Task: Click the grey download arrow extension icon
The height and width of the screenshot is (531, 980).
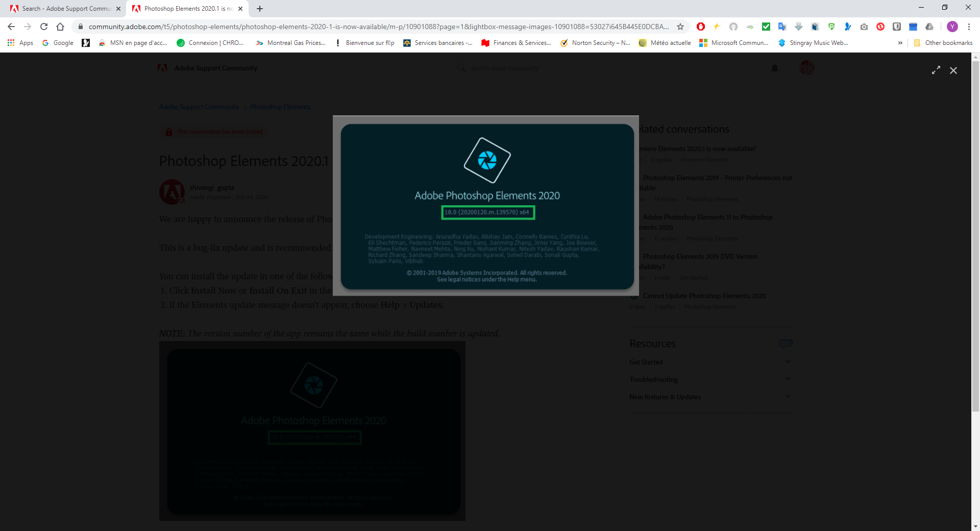Action: click(x=799, y=27)
